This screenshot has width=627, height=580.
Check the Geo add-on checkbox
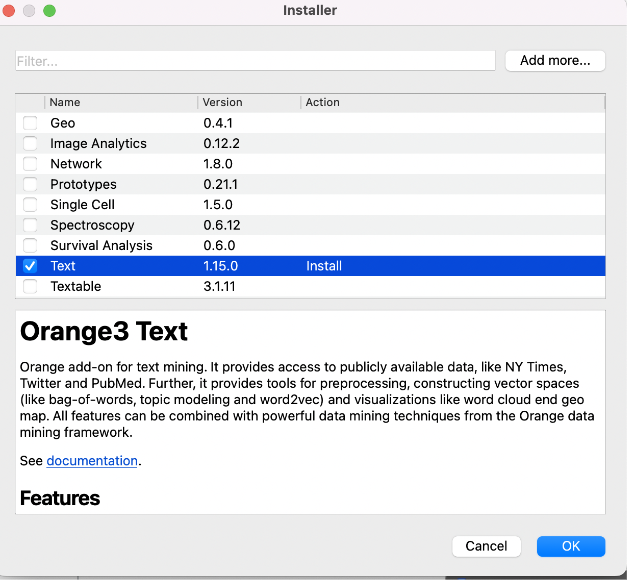[30, 123]
